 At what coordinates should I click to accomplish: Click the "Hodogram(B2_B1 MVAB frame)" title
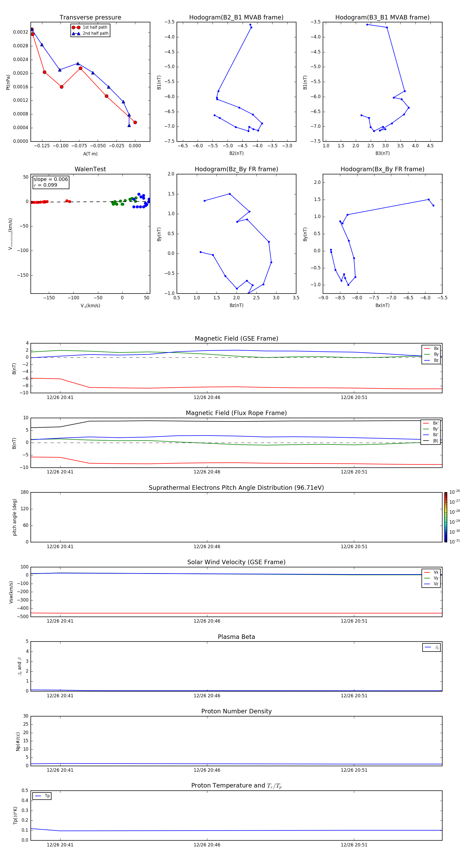pos(236,18)
